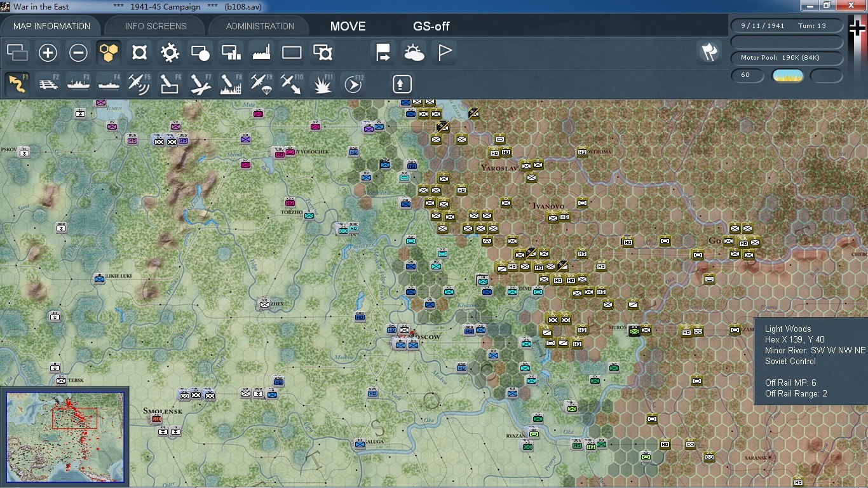Screen dimensions: 868x488
Task: Click the Motor Pool 190K (84K) readout
Action: (x=787, y=58)
